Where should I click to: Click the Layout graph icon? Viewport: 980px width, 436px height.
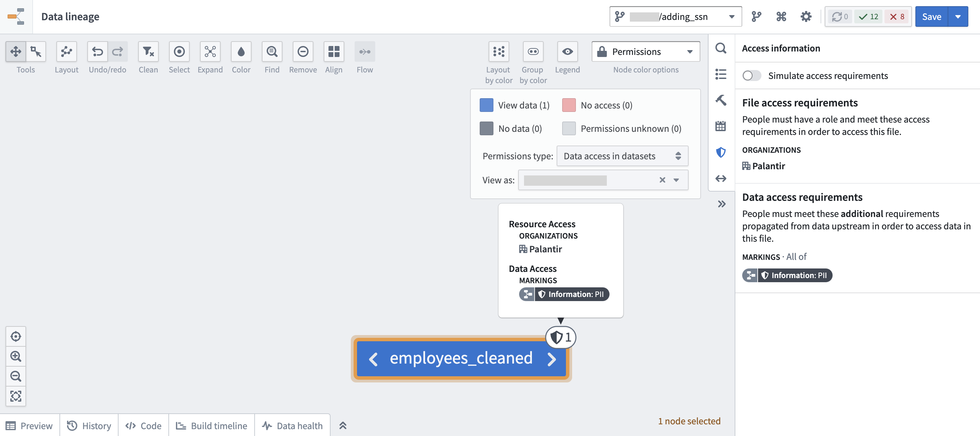[x=67, y=51]
